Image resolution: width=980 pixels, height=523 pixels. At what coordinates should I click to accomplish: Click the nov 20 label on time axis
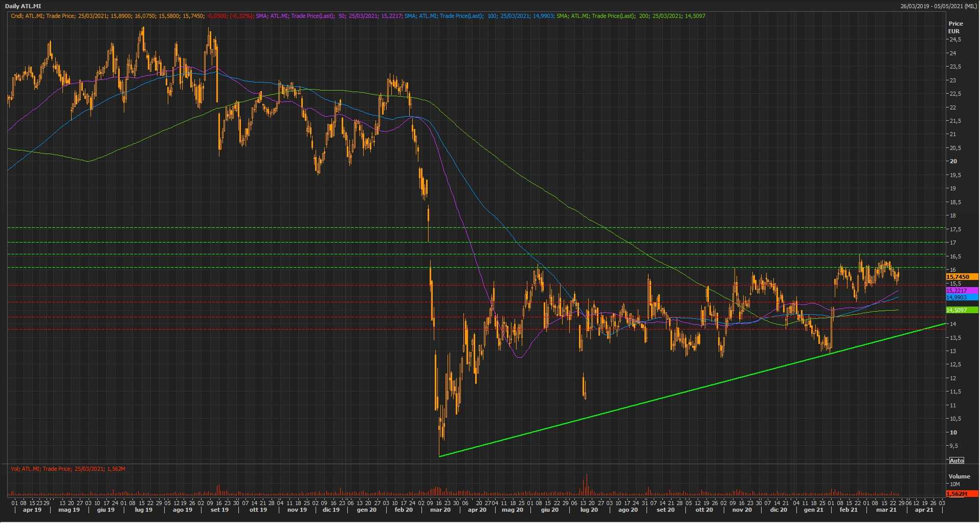tap(742, 510)
